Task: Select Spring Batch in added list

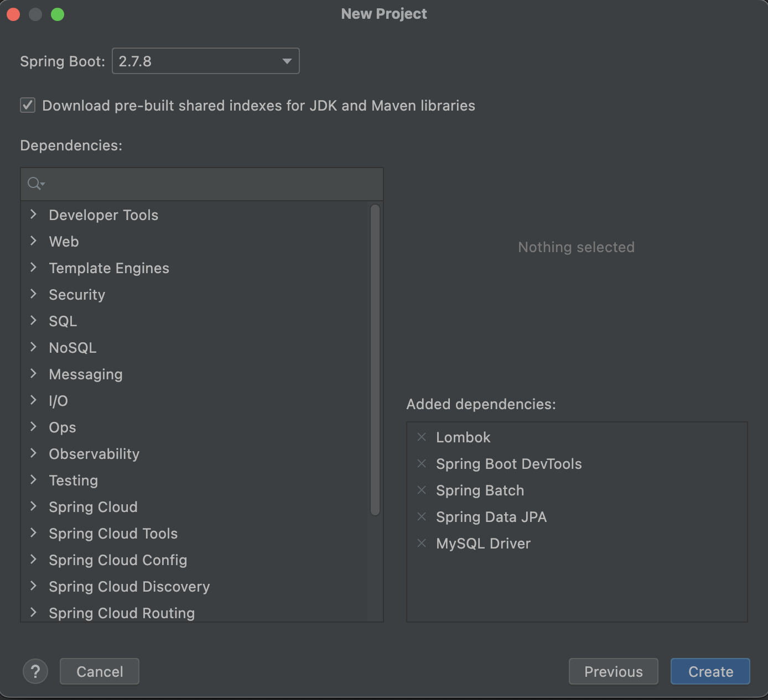Action: pos(480,490)
